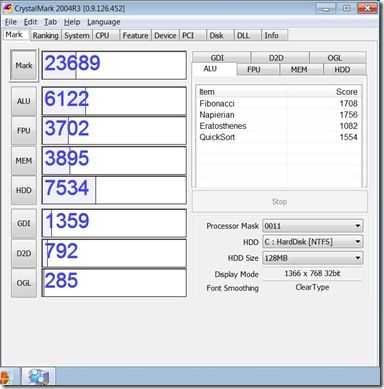Run the FPU benchmark button
This screenshot has height=389, width=384.
[x=24, y=131]
